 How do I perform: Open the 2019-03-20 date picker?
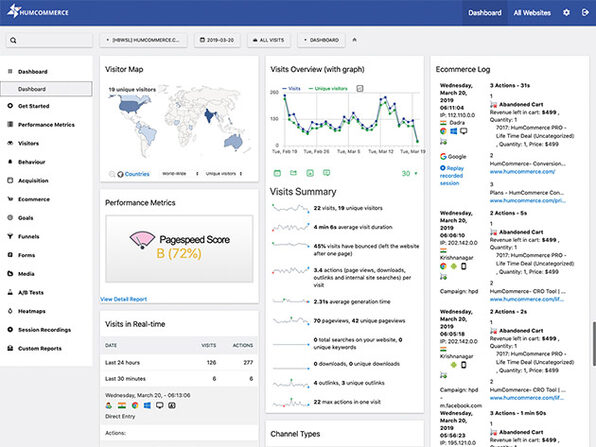[217, 40]
